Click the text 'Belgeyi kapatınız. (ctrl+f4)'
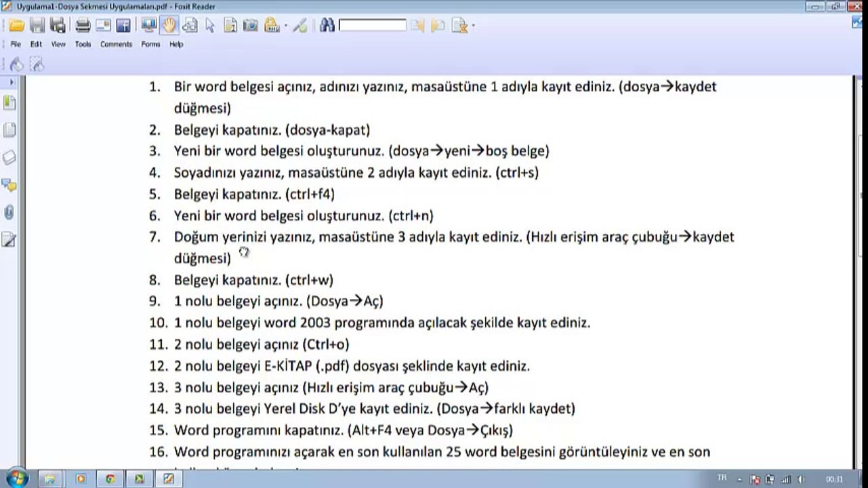Image resolution: width=868 pixels, height=488 pixels. click(x=254, y=194)
